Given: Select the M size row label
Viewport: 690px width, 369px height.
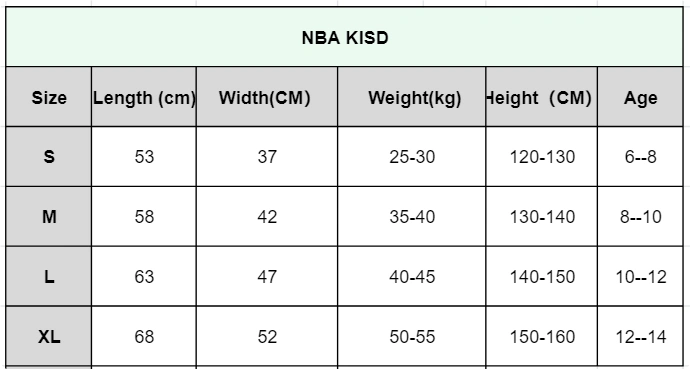Looking at the screenshot, I should 49,216.
